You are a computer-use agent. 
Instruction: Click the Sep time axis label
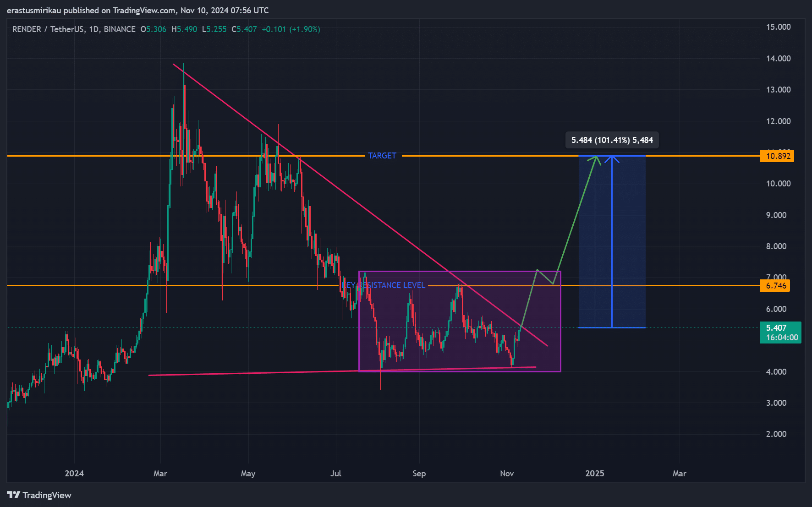pos(419,474)
